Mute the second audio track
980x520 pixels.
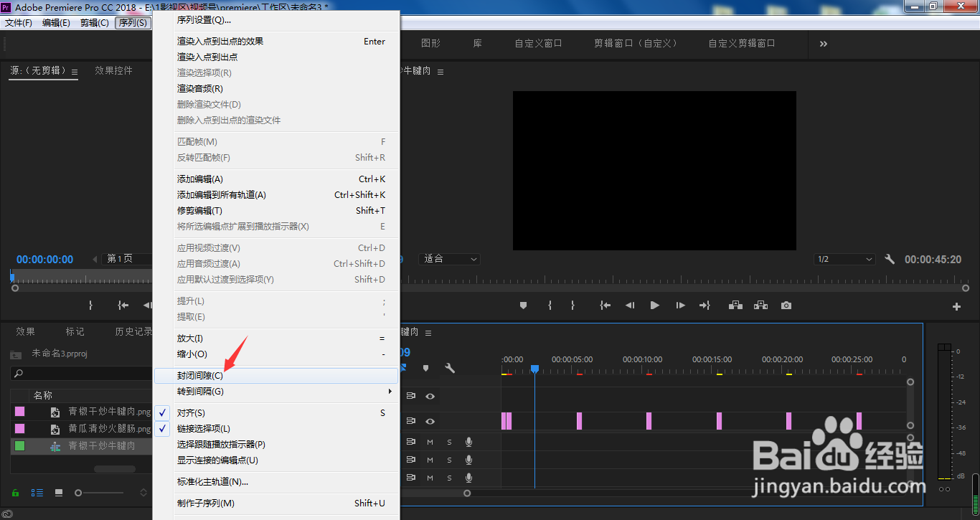coord(430,460)
